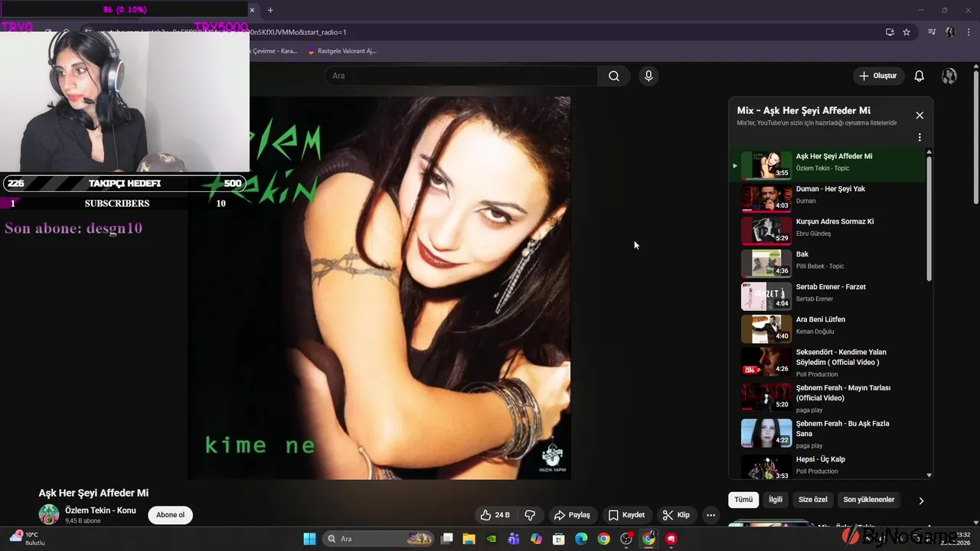Image resolution: width=980 pixels, height=551 pixels.
Task: Open Task View on the taskbar
Action: 447,539
